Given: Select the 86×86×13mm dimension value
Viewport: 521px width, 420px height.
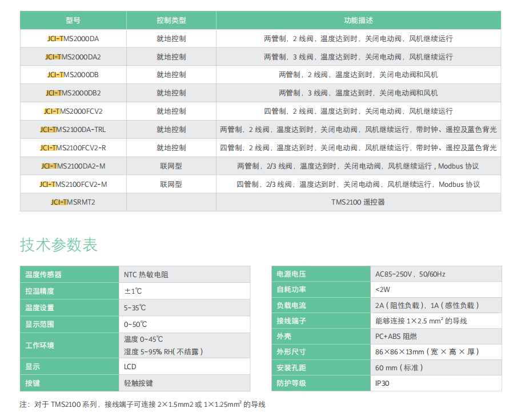Looking at the screenshot, I should pos(427,351).
